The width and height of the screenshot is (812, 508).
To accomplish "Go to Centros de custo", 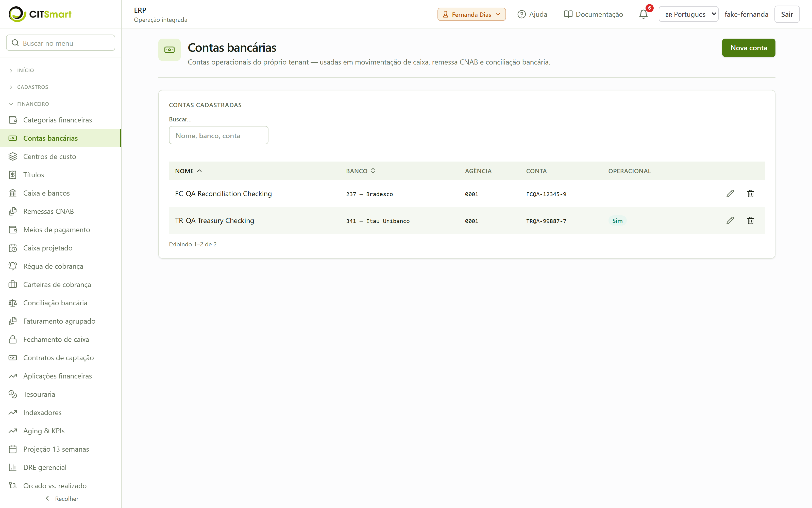I will click(x=61, y=156).
